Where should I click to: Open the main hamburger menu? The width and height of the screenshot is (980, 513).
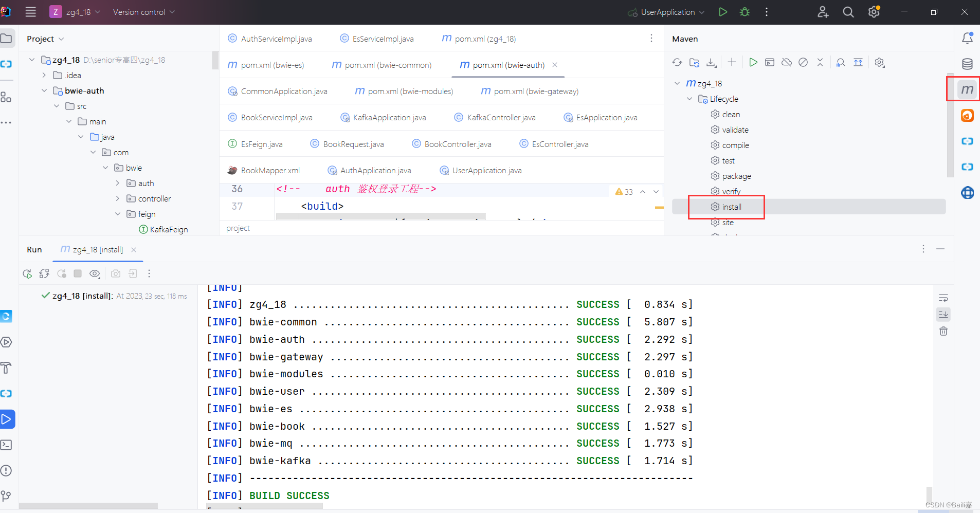pos(30,12)
